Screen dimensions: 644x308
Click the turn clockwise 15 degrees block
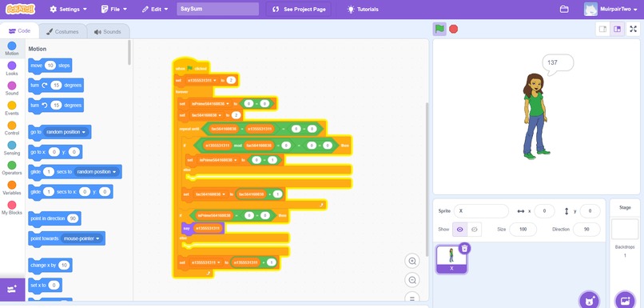56,85
